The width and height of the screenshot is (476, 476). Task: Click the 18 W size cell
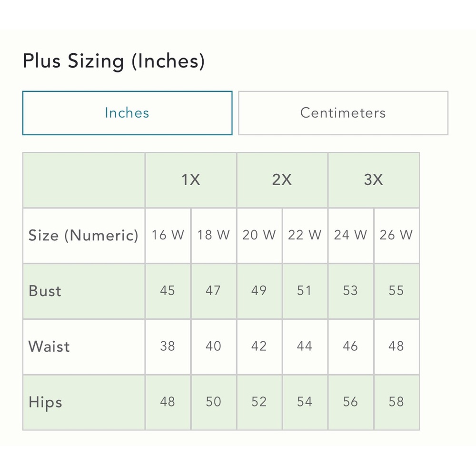[214, 236]
